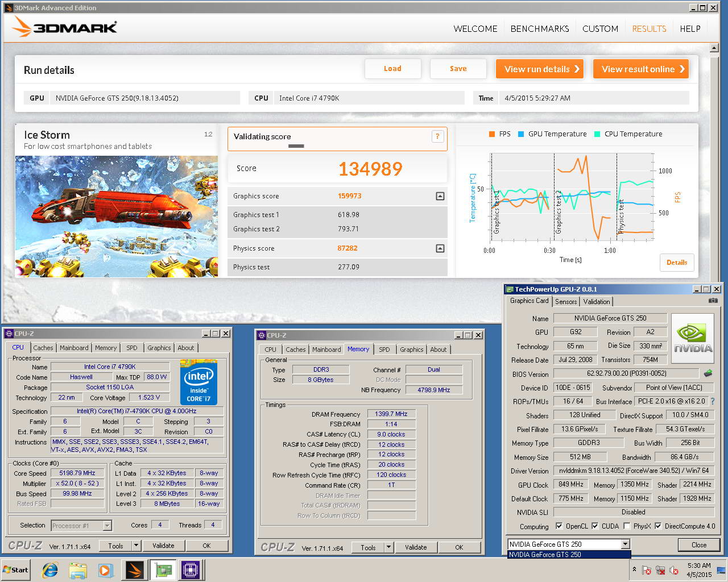Open the HELP tab in 3DMark

[690, 28]
